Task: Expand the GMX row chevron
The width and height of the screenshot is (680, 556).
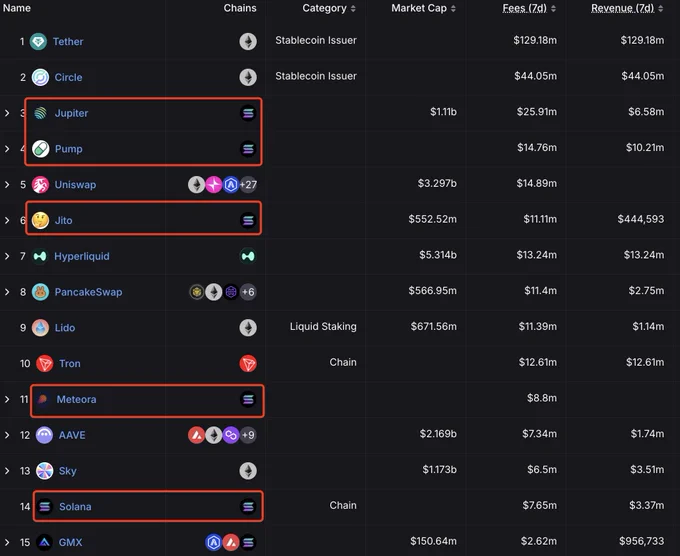Action: pyautogui.click(x=7, y=542)
